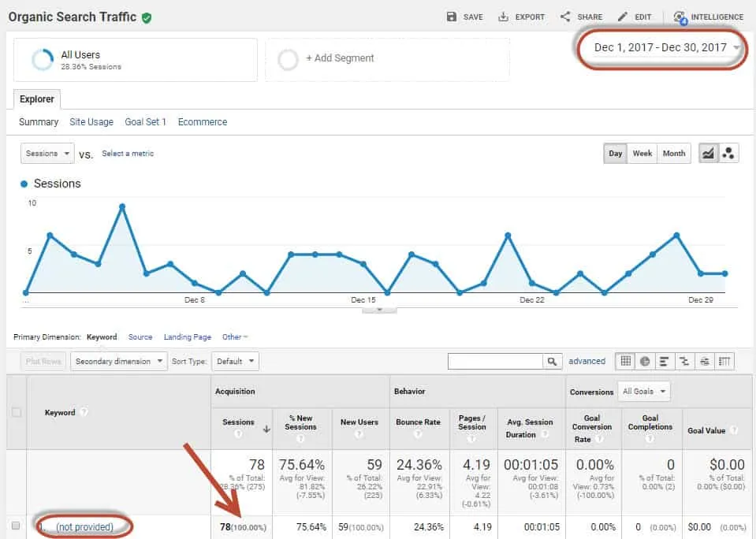Open the Ecommerce tab

(x=203, y=122)
